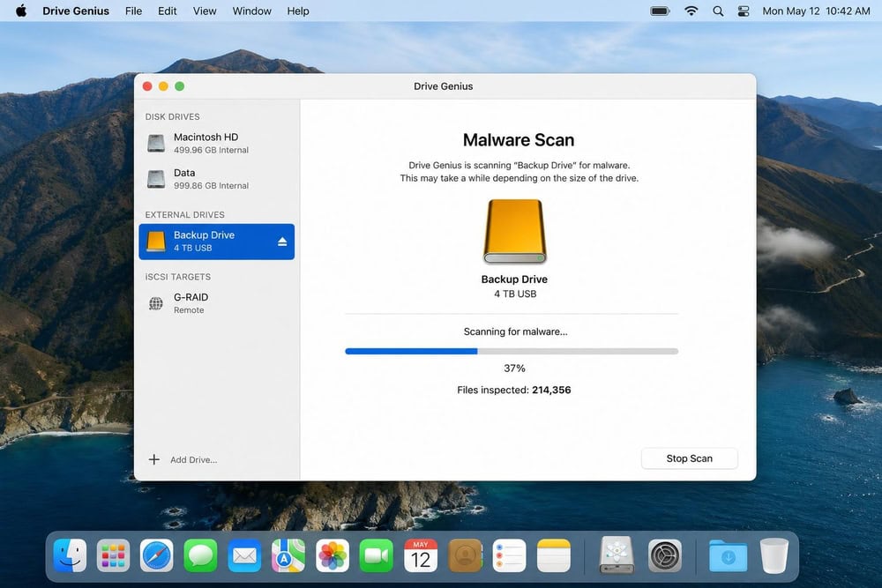Select Backup Drive in External Drives
Screen dimensions: 882x588
pyautogui.click(x=217, y=242)
